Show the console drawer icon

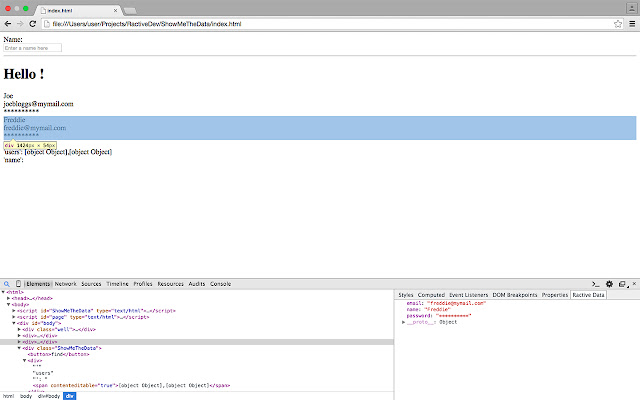[596, 284]
